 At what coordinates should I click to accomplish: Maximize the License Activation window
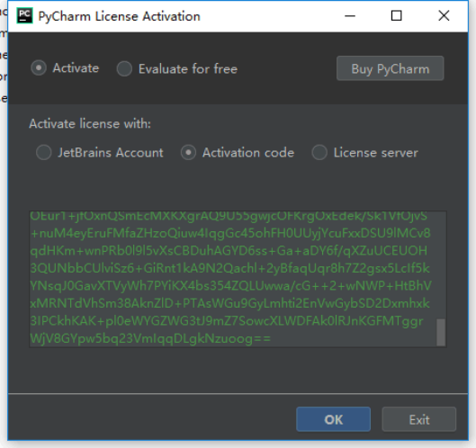[396, 16]
